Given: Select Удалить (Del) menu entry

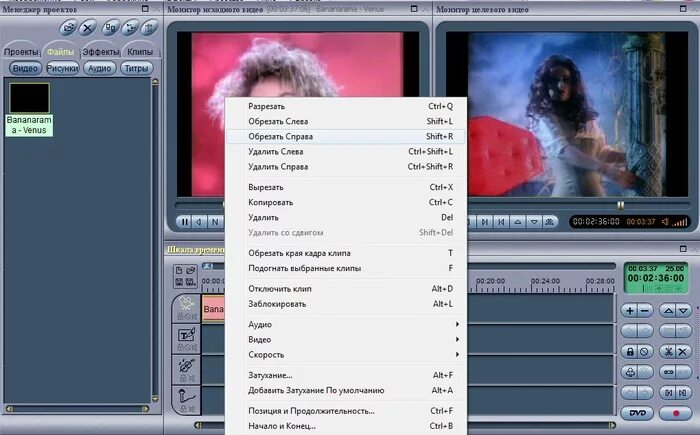Looking at the screenshot, I should tap(346, 218).
